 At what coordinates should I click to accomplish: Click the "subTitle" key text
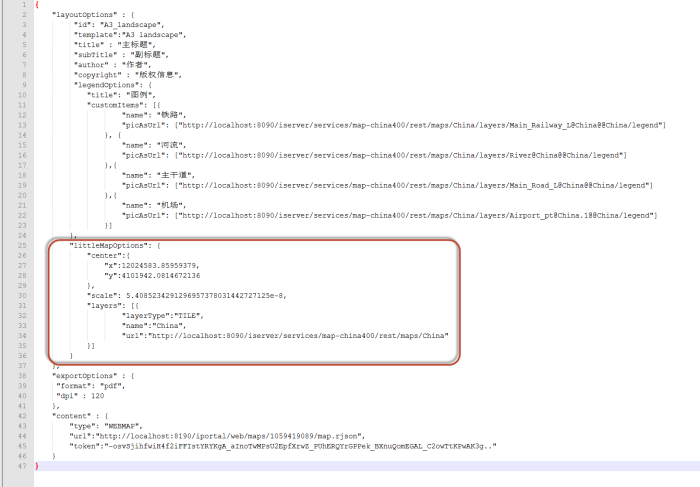click(x=96, y=55)
